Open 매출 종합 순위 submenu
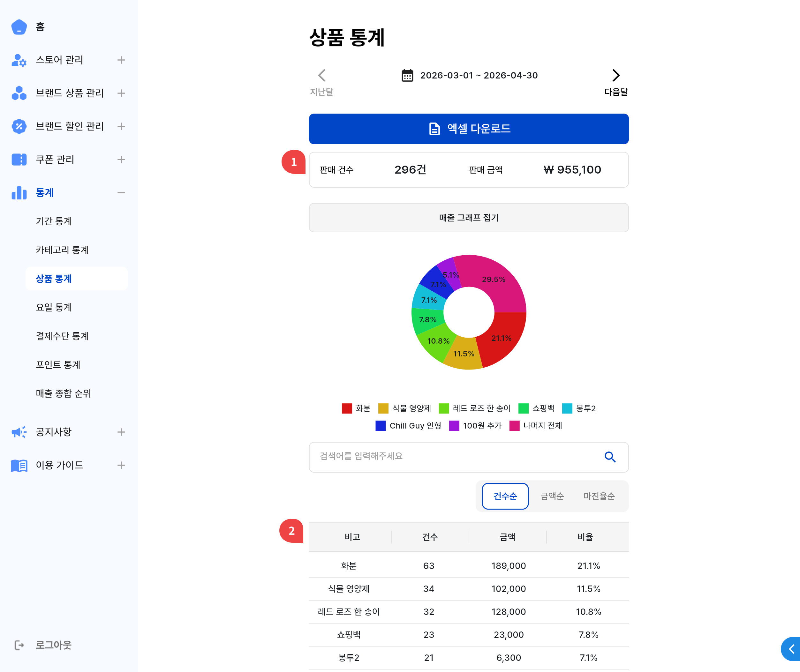The image size is (800, 672). (63, 393)
